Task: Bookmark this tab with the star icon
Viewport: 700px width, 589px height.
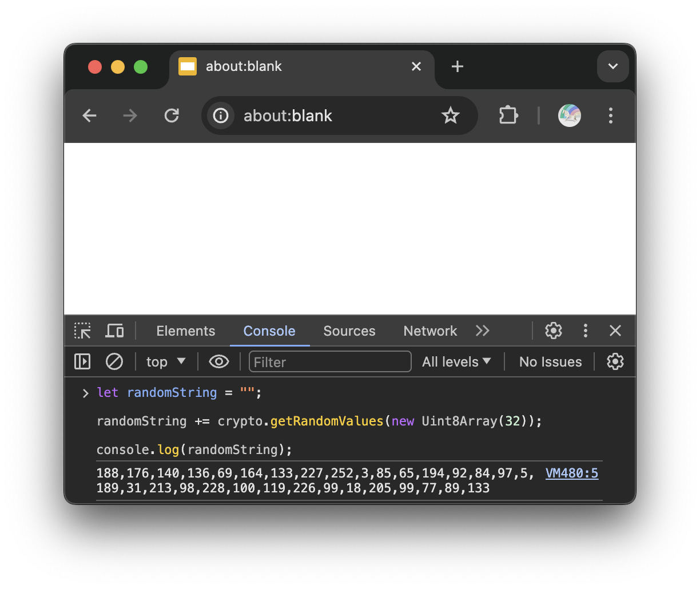Action: click(451, 116)
